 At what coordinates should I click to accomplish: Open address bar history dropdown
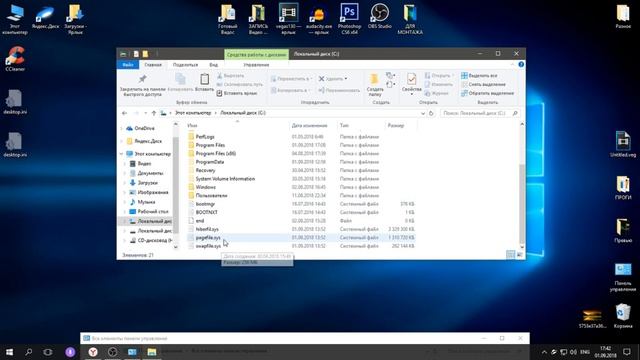coord(422,113)
